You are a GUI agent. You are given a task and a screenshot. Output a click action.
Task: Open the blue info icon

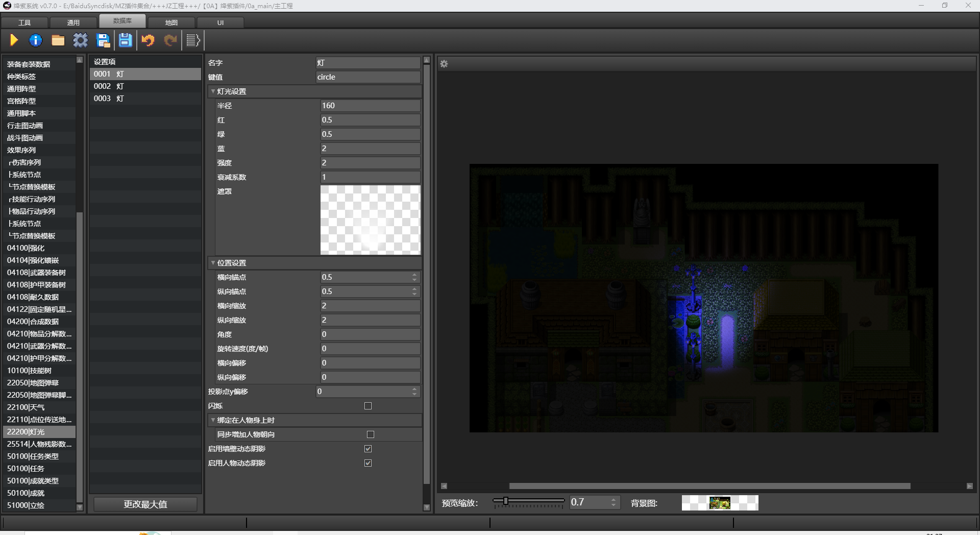tap(36, 40)
